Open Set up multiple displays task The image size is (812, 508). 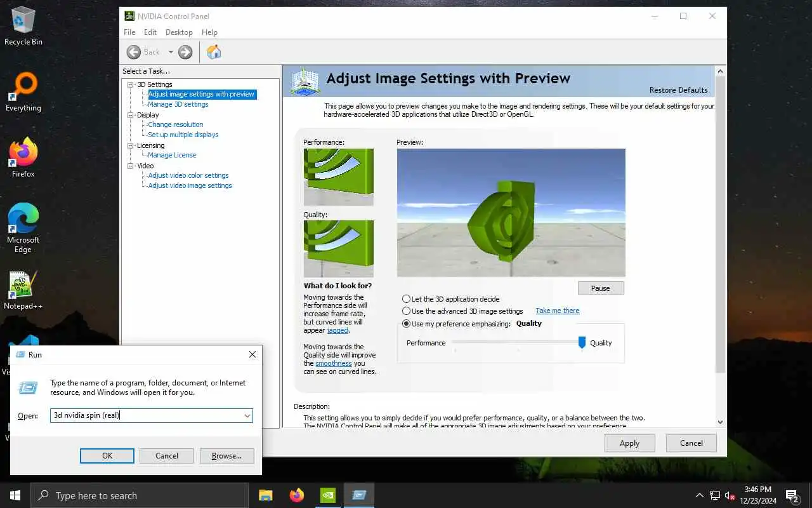tap(183, 135)
